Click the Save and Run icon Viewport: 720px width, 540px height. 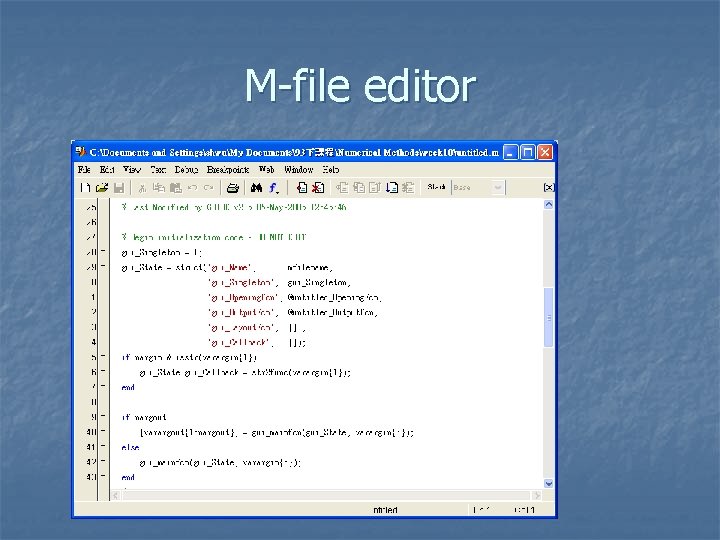pyautogui.click(x=392, y=187)
